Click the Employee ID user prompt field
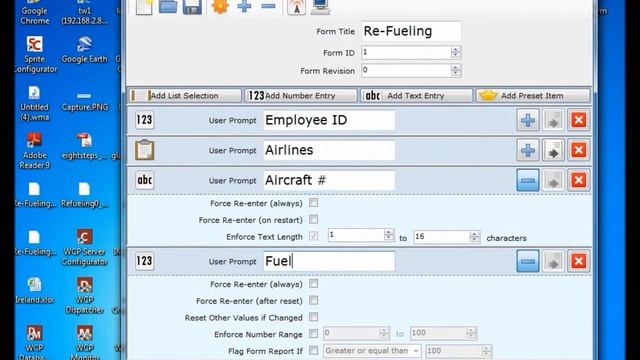640x360 pixels. click(x=329, y=120)
